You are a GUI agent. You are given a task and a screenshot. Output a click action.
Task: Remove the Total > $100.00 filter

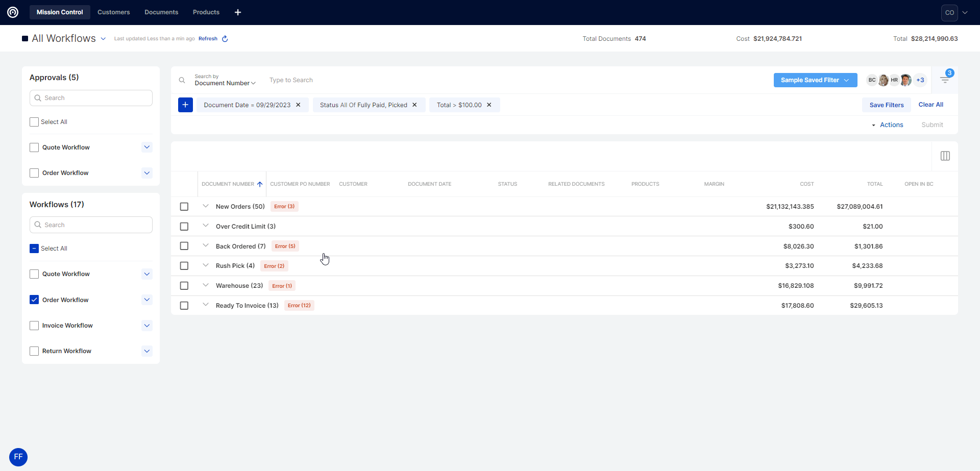(x=489, y=105)
